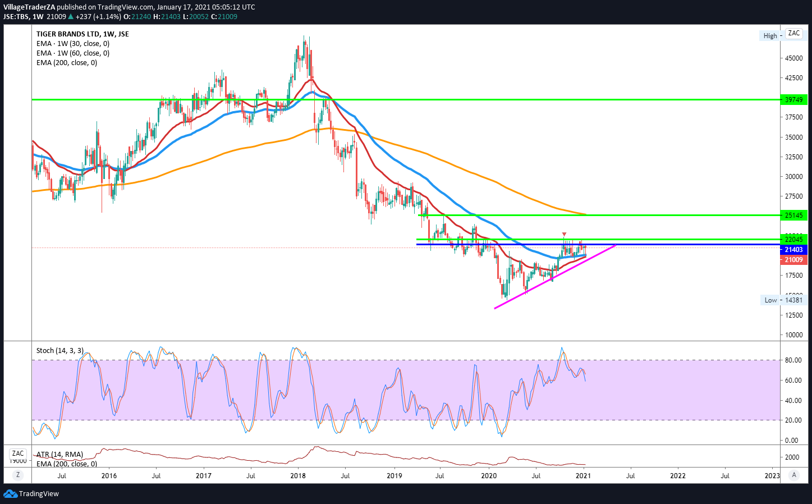Click the red triangle marker above the candles
The height and width of the screenshot is (504, 812).
click(x=564, y=234)
